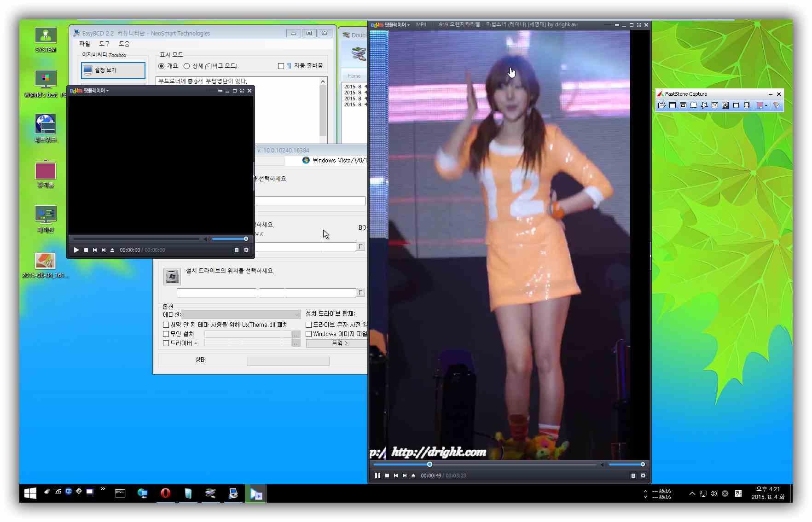812x522 pixels.
Task: Capture rectangular region in FastStone Capture
Action: coord(694,105)
